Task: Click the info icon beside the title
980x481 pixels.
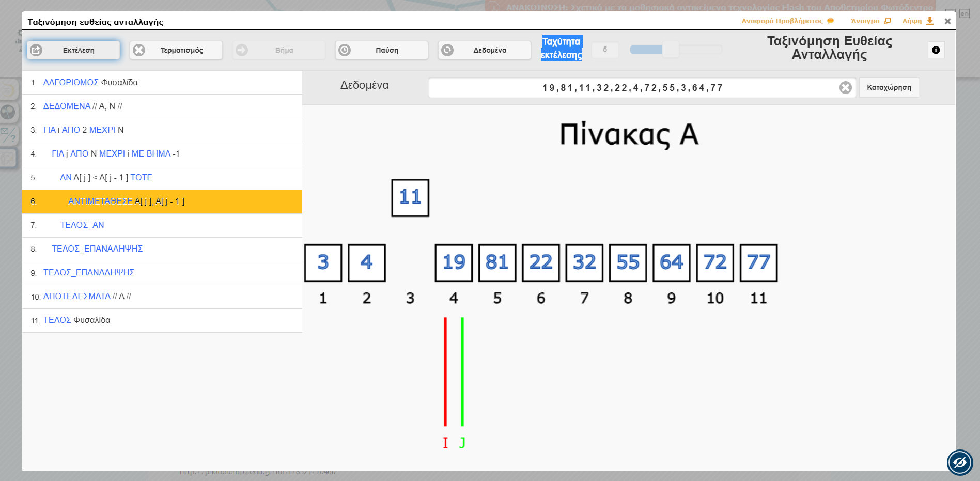Action: coord(936,50)
